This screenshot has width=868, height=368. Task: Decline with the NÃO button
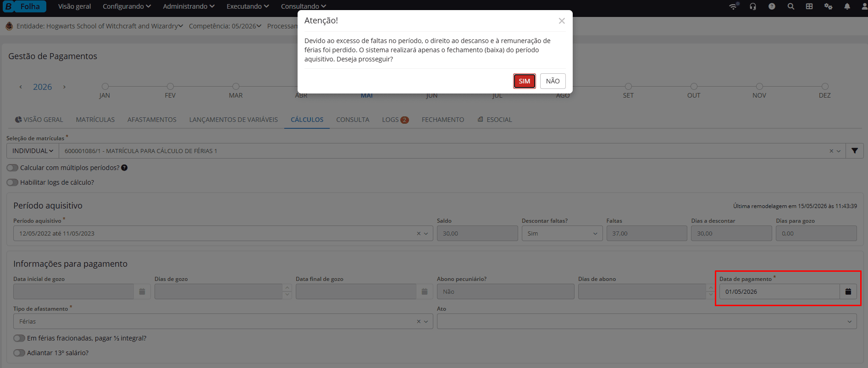point(553,81)
